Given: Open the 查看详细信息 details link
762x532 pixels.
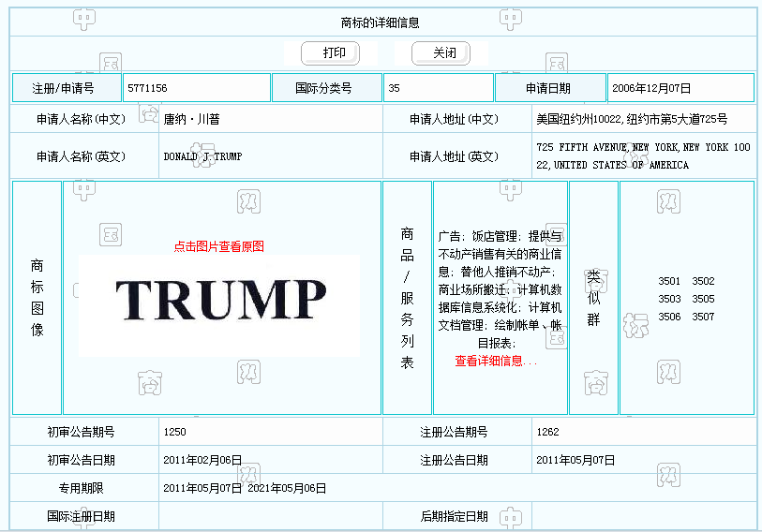Looking at the screenshot, I should [495, 361].
